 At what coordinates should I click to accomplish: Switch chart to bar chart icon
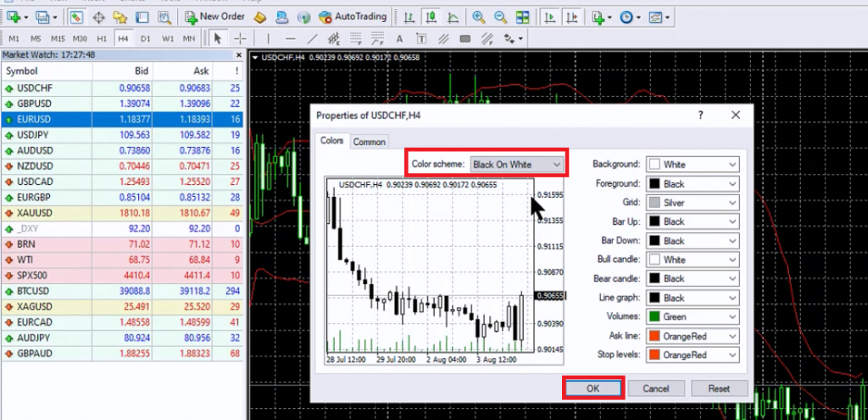coord(409,17)
